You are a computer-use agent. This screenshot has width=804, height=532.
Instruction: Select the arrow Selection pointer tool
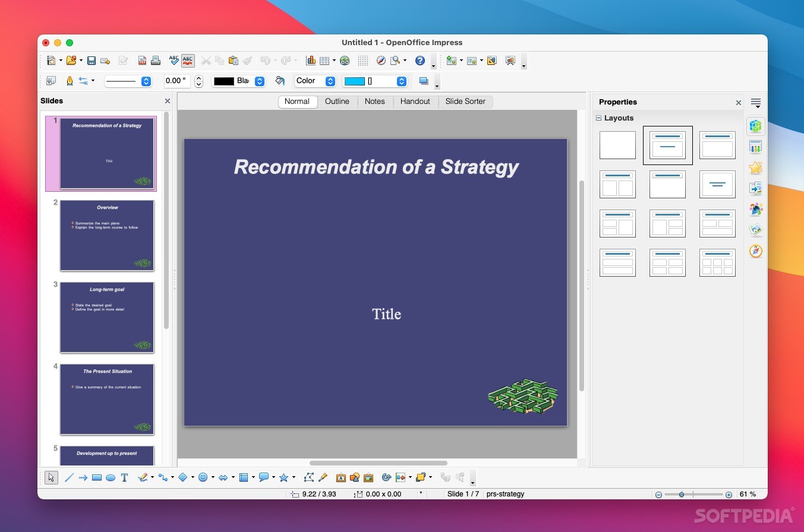(x=51, y=477)
